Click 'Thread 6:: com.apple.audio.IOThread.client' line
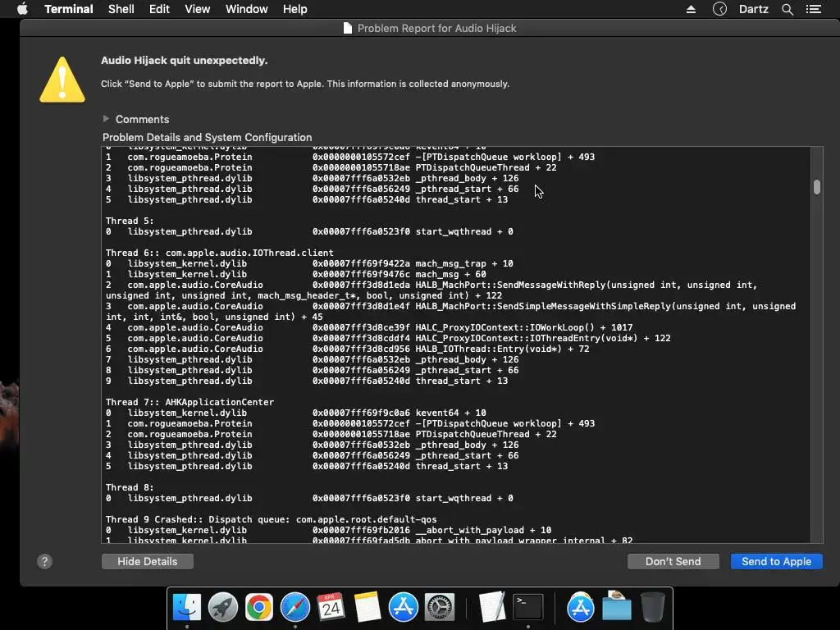840x630 pixels. point(219,253)
